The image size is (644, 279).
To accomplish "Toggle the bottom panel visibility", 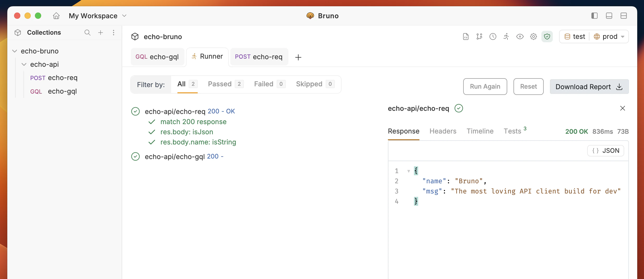I will (x=609, y=16).
